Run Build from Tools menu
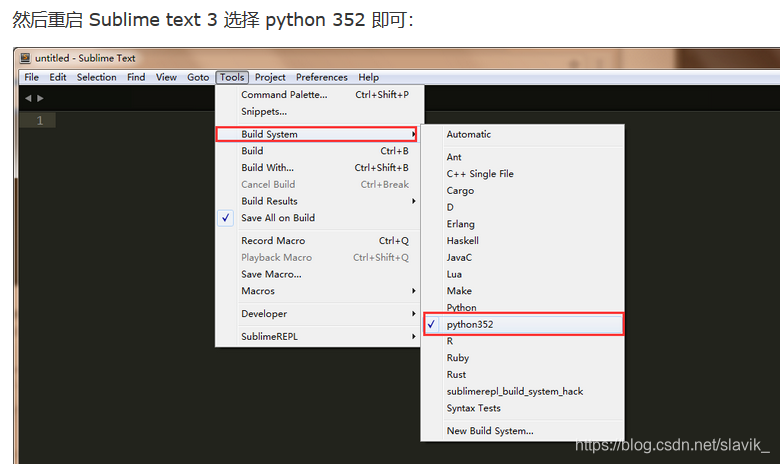The width and height of the screenshot is (780, 464). (318, 151)
